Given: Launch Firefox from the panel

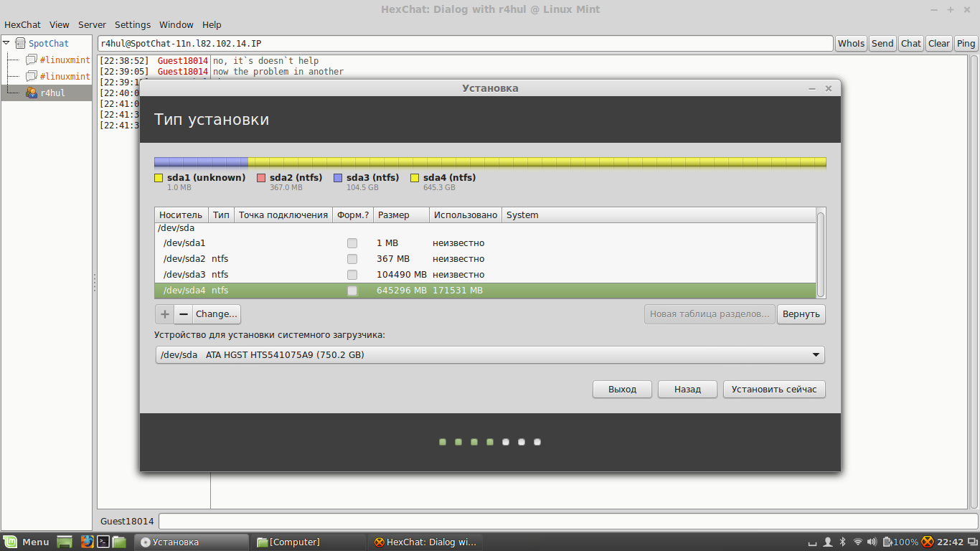Looking at the screenshot, I should 88,542.
